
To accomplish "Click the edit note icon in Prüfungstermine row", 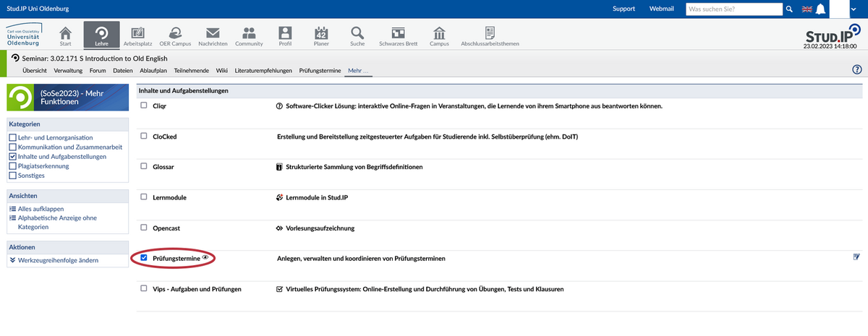I will click(x=857, y=257).
